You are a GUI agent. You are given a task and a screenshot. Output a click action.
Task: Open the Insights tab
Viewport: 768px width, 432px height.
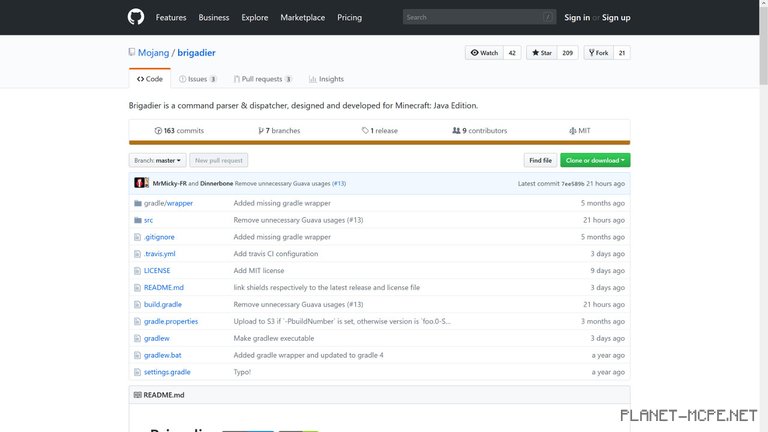(326, 79)
